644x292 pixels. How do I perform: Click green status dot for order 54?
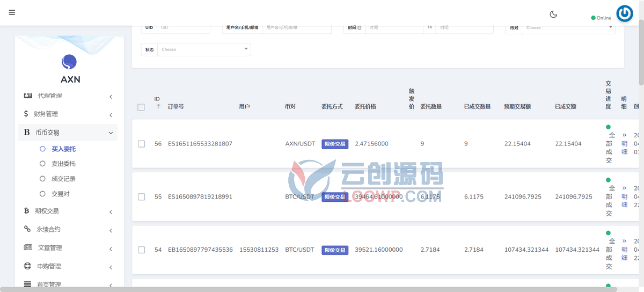point(608,233)
